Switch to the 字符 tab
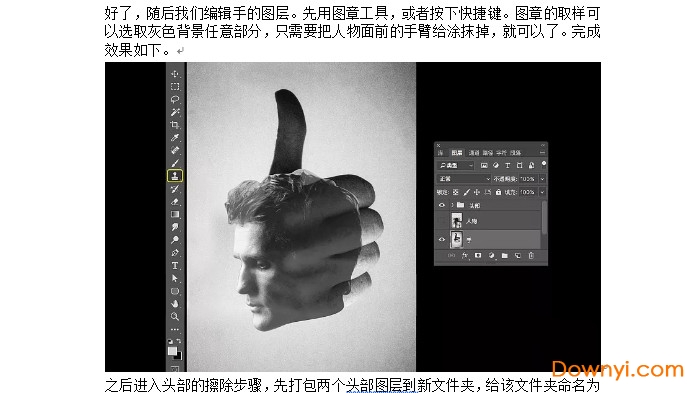This screenshot has height=393, width=700. pyautogui.click(x=501, y=152)
